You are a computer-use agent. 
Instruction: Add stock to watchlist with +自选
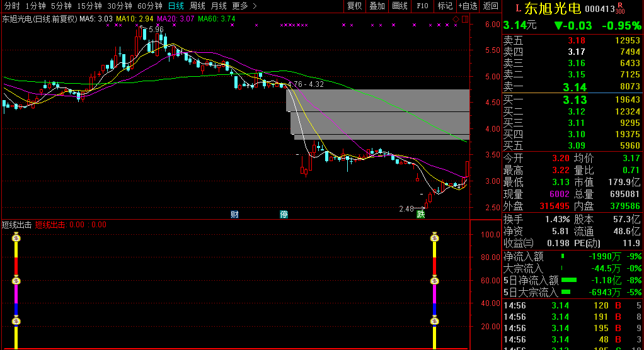click(468, 6)
